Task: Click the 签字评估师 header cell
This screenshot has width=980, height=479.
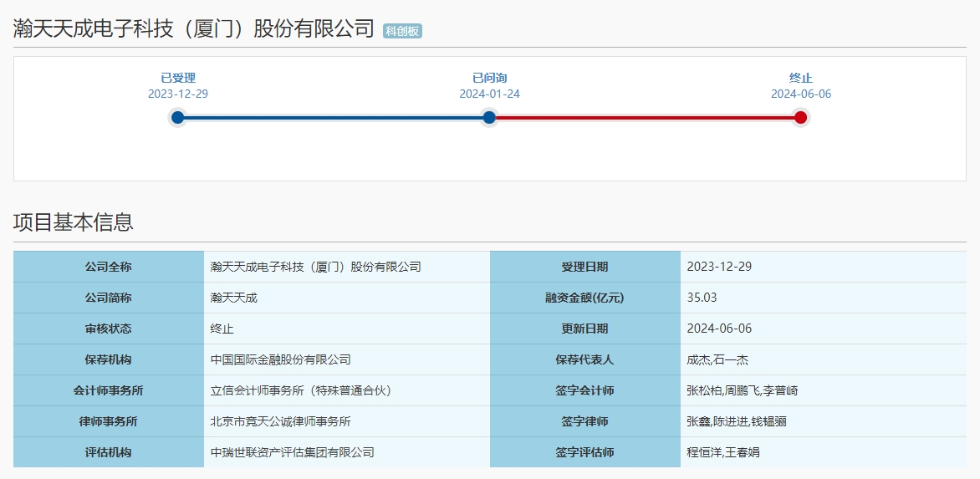Action: pyautogui.click(x=585, y=452)
